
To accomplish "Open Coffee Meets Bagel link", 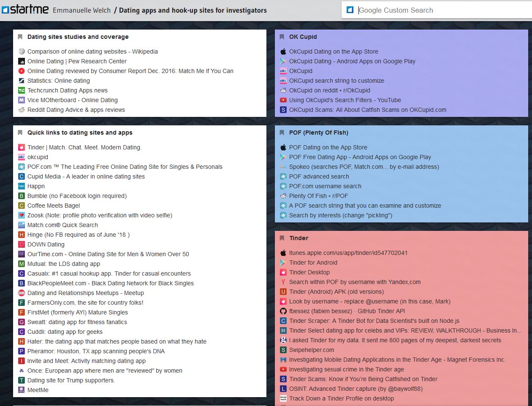I will click(54, 206).
